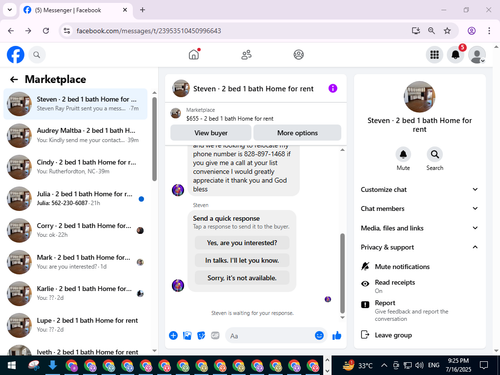
Task: Open more actions plus icon in composer
Action: point(173,335)
